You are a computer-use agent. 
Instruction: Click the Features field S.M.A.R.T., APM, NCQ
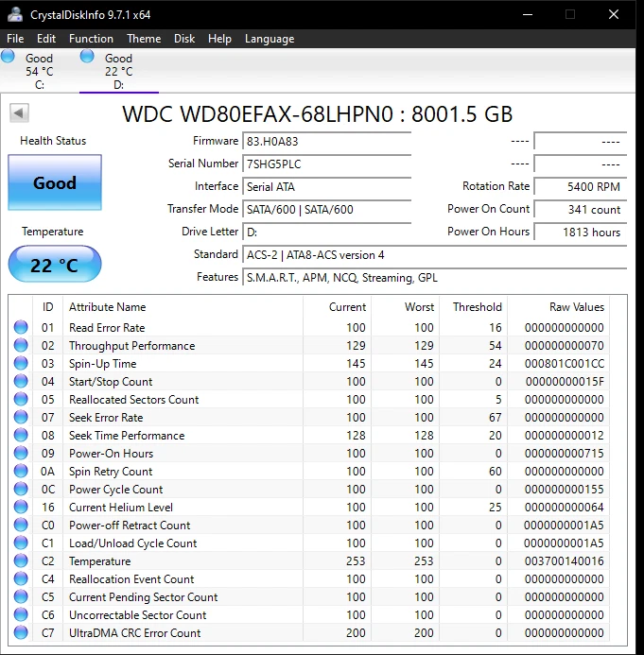point(435,277)
